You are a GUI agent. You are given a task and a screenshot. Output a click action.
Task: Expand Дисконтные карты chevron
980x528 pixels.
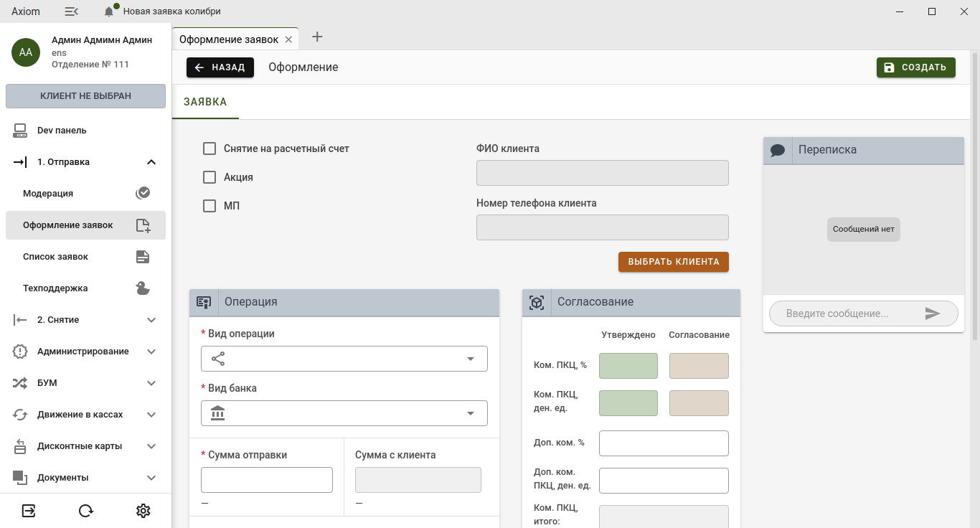[151, 446]
